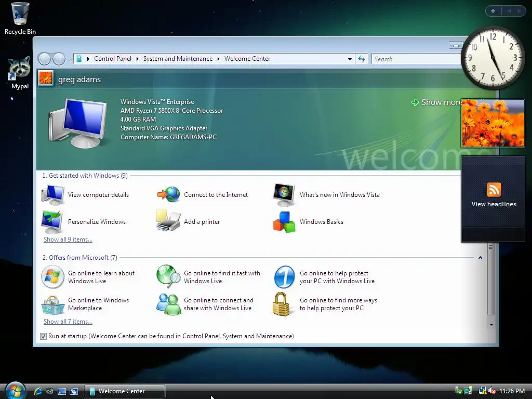Click the learn about Windows Live icon

[52, 277]
